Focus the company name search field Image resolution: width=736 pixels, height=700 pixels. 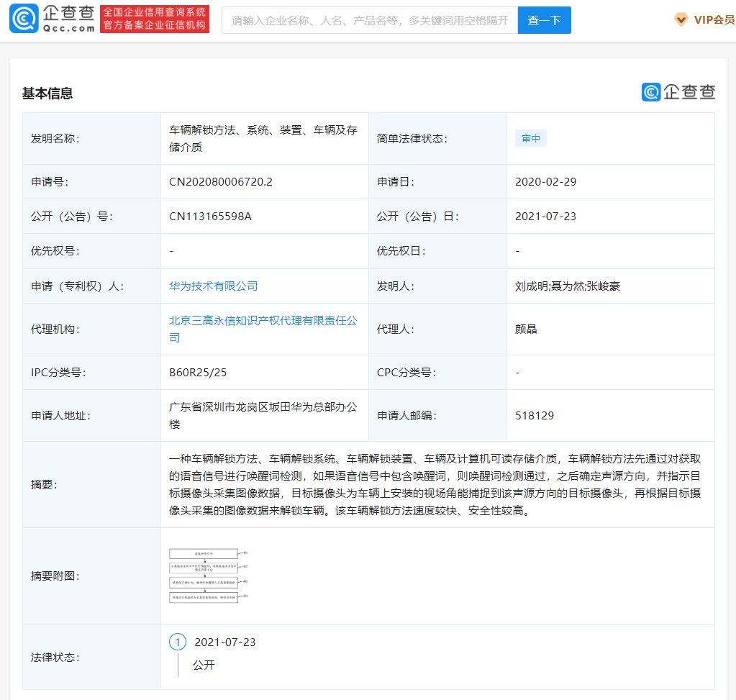[x=369, y=20]
